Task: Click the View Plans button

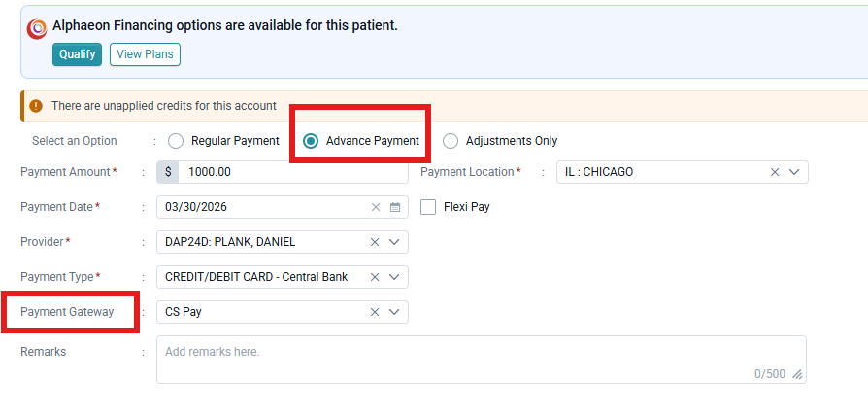Action: [x=145, y=54]
